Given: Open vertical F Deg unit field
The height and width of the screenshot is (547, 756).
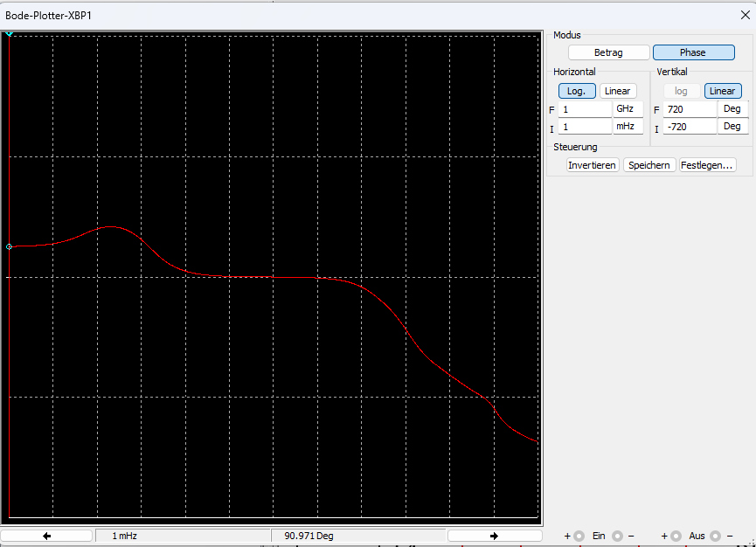Looking at the screenshot, I should pos(733,109).
